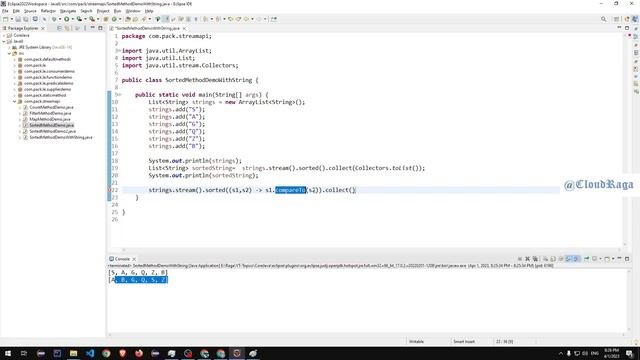Collapse the Java8 project node

tap(4, 42)
